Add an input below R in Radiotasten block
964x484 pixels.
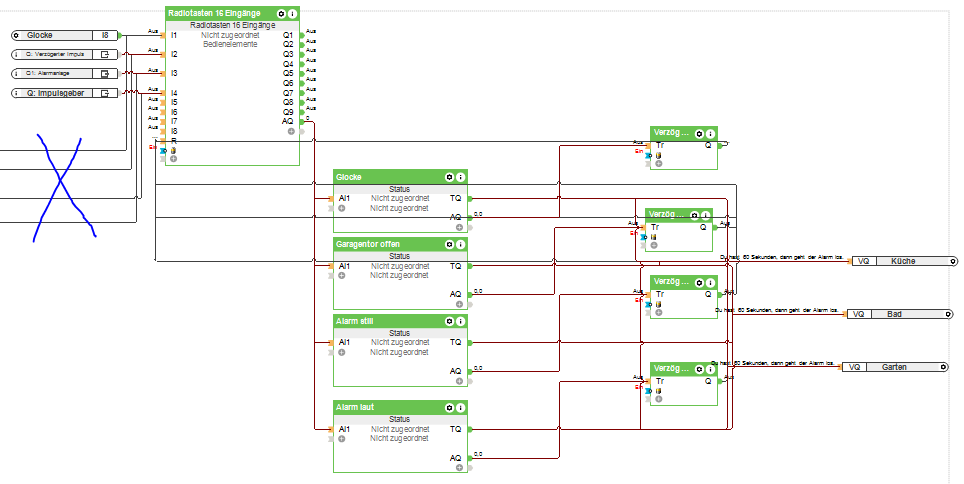click(173, 159)
